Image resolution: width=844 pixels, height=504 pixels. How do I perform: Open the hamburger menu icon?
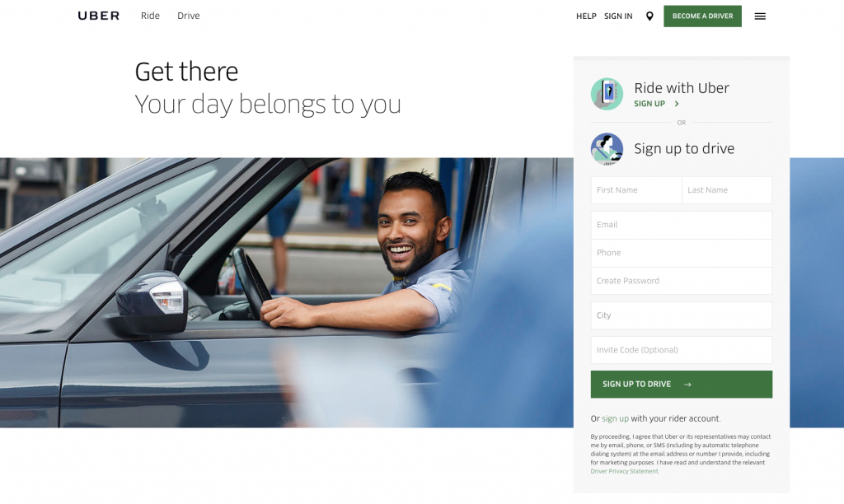[x=760, y=16]
